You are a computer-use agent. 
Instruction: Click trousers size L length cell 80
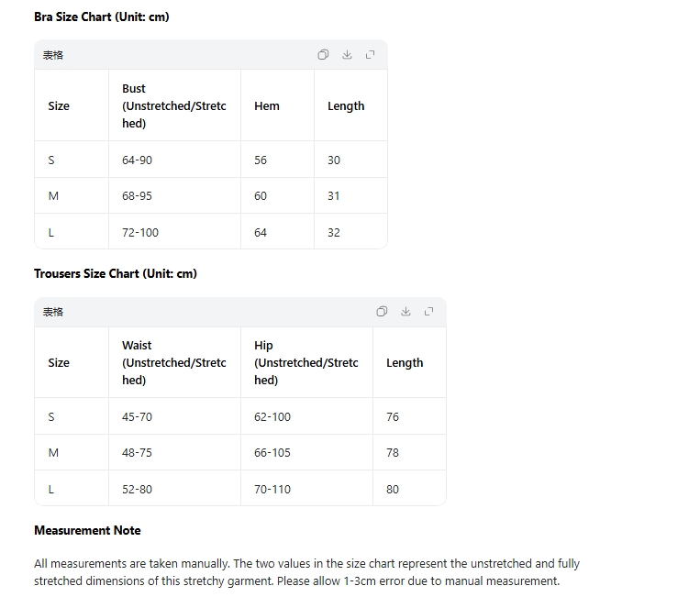(x=393, y=489)
